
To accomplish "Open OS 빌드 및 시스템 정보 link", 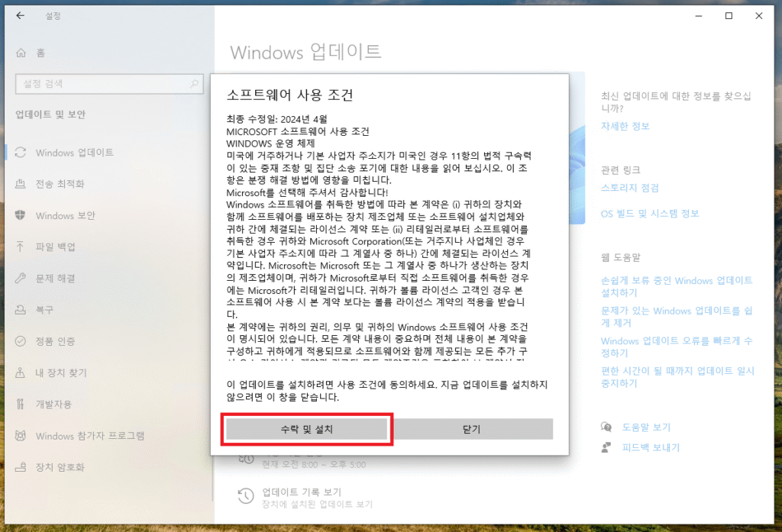I will click(x=650, y=214).
